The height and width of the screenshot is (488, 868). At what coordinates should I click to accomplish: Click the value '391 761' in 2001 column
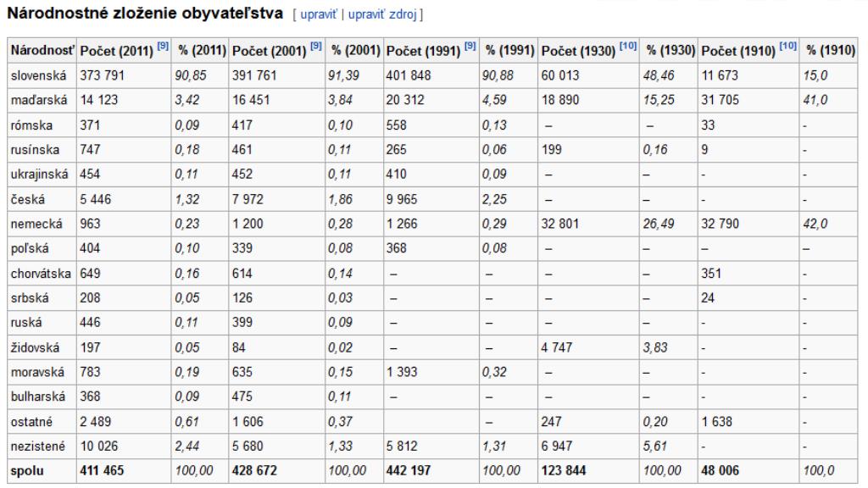point(254,75)
